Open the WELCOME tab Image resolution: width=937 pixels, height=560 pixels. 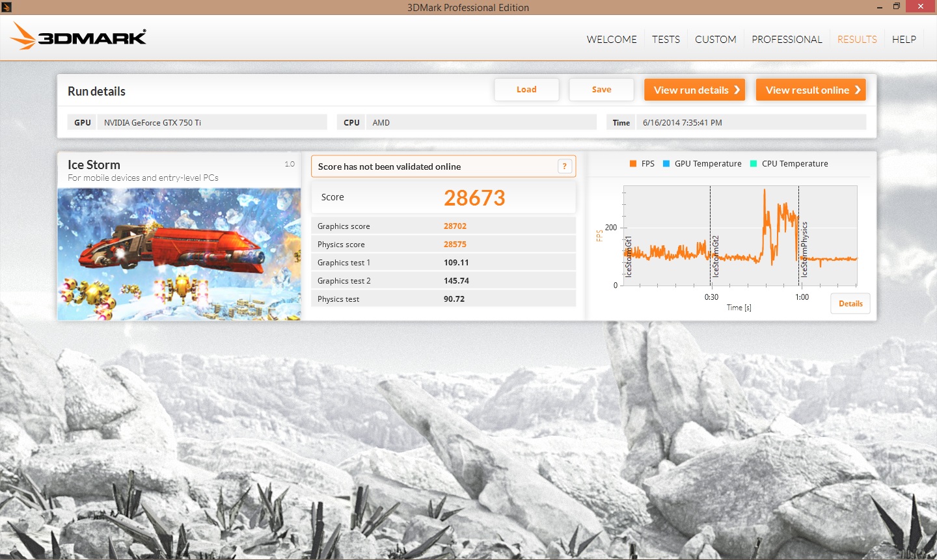[x=612, y=40]
